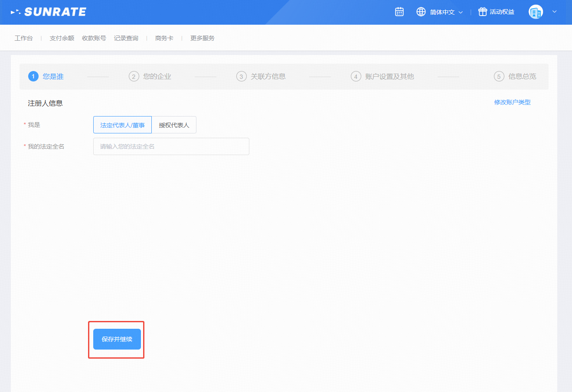Screen dimensions: 572x392
Task: Click the gift box icon
Action: (482, 12)
